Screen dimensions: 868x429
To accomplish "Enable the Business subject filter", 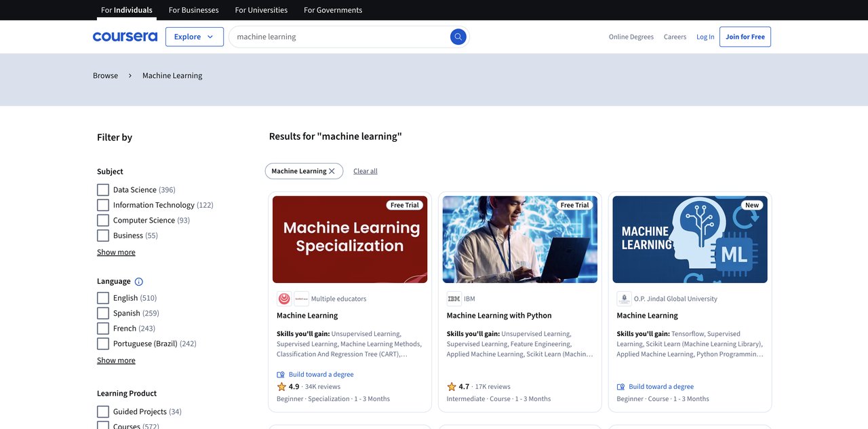I will [x=103, y=236].
